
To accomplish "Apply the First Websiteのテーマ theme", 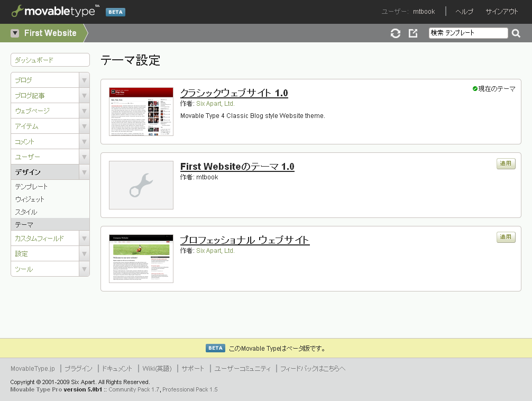I will [x=506, y=163].
